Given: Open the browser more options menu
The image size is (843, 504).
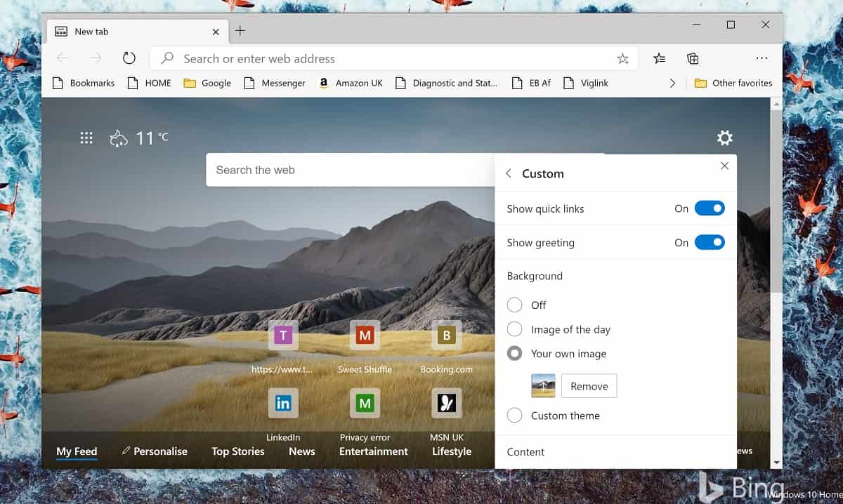Looking at the screenshot, I should point(762,58).
